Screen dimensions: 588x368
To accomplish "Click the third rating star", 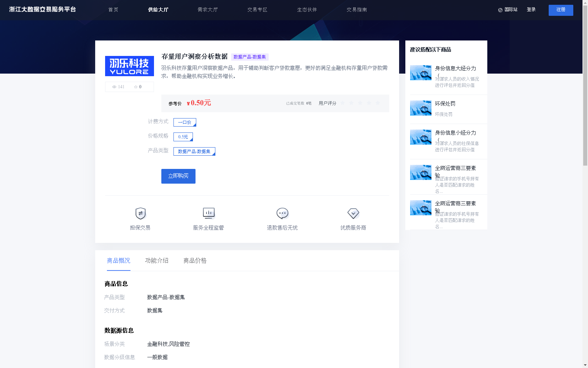I will 360,103.
